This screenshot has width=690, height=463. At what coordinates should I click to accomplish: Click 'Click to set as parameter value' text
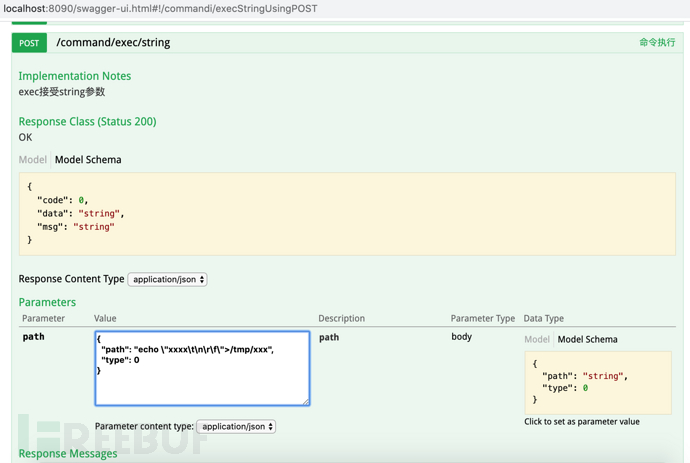tap(582, 422)
